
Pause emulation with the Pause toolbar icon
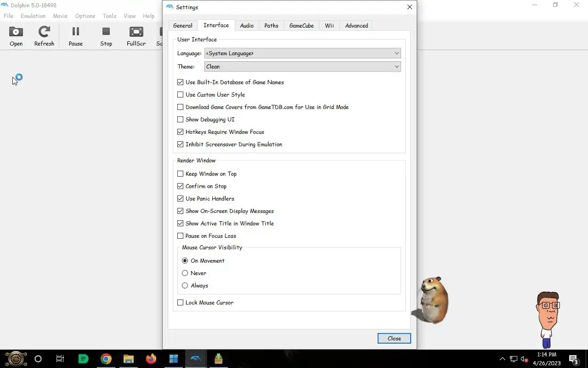click(x=76, y=36)
